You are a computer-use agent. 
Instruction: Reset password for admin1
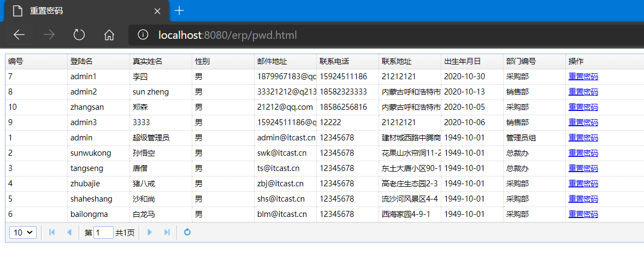(583, 76)
